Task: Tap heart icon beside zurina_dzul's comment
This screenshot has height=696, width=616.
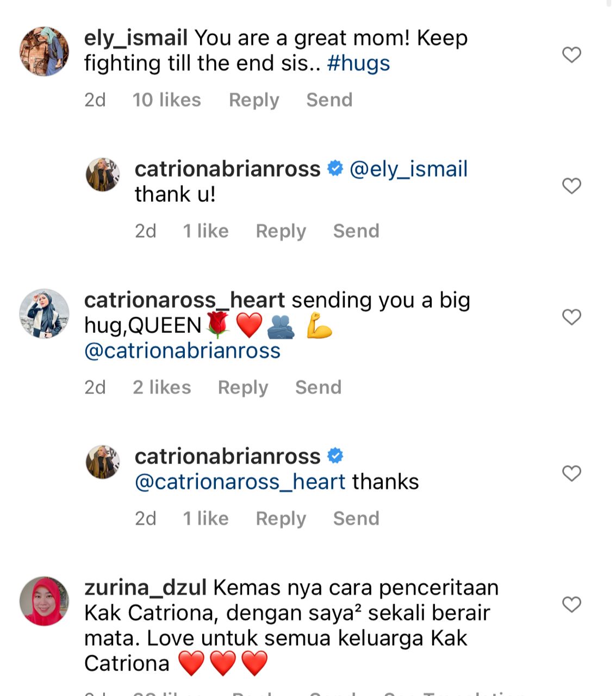Action: tap(571, 604)
